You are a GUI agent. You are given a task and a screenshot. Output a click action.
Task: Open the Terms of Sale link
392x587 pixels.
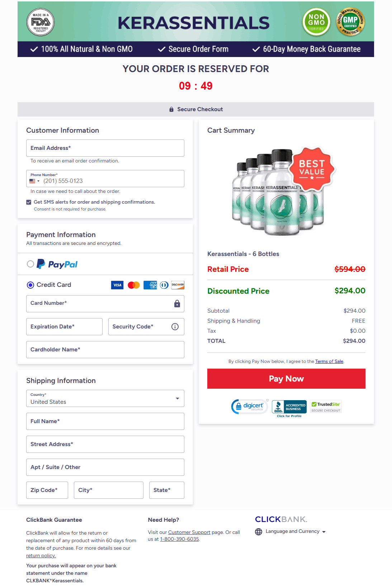point(329,361)
